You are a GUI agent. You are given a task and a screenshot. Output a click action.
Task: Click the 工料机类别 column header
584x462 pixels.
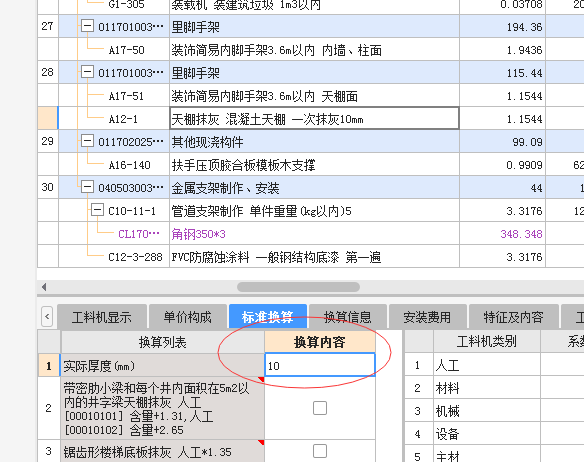(x=487, y=341)
